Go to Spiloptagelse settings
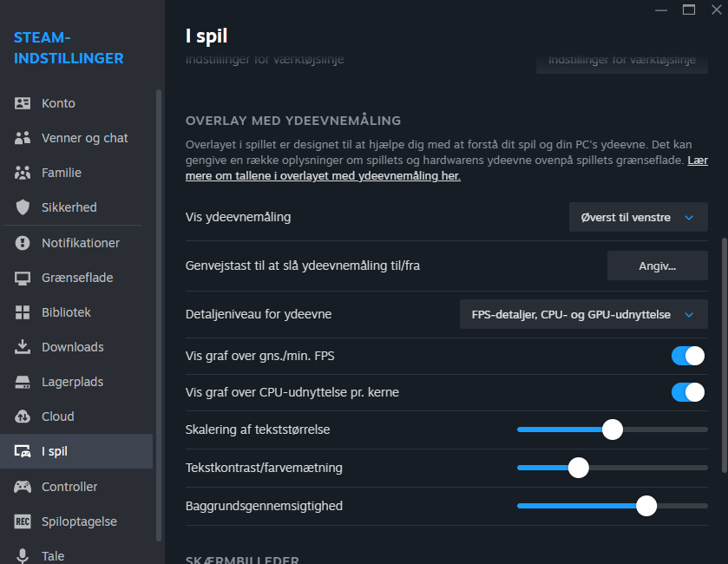 76,521
